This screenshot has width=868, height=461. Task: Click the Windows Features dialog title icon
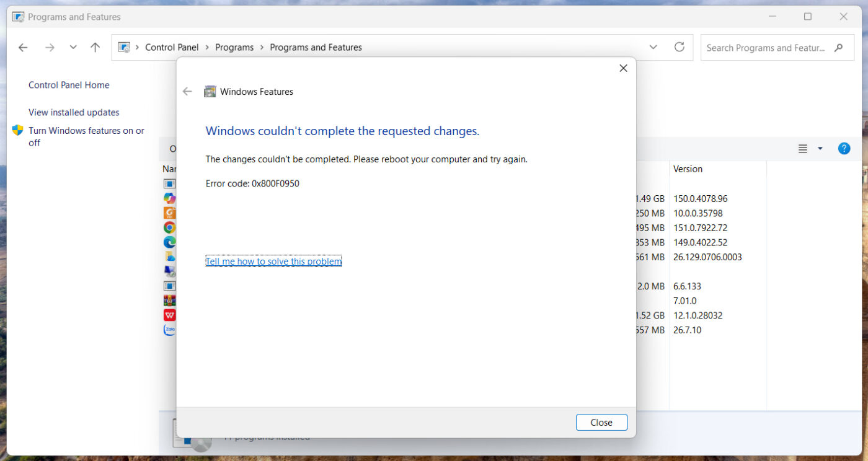click(x=210, y=92)
